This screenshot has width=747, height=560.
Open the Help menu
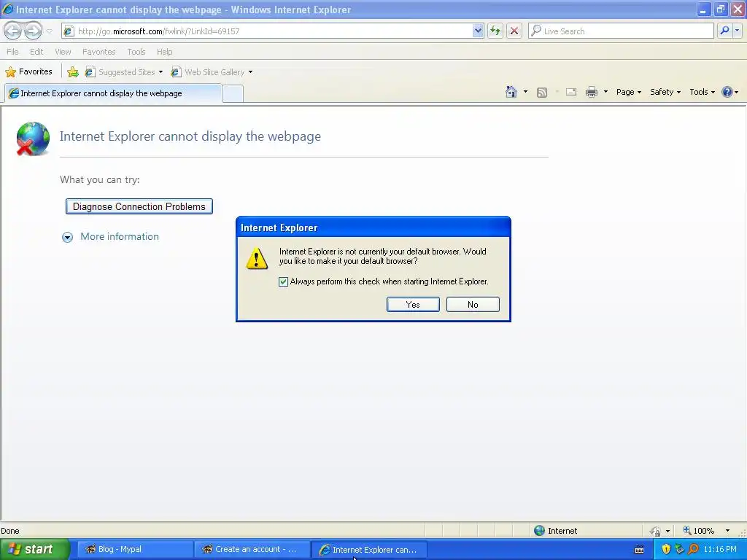(164, 52)
